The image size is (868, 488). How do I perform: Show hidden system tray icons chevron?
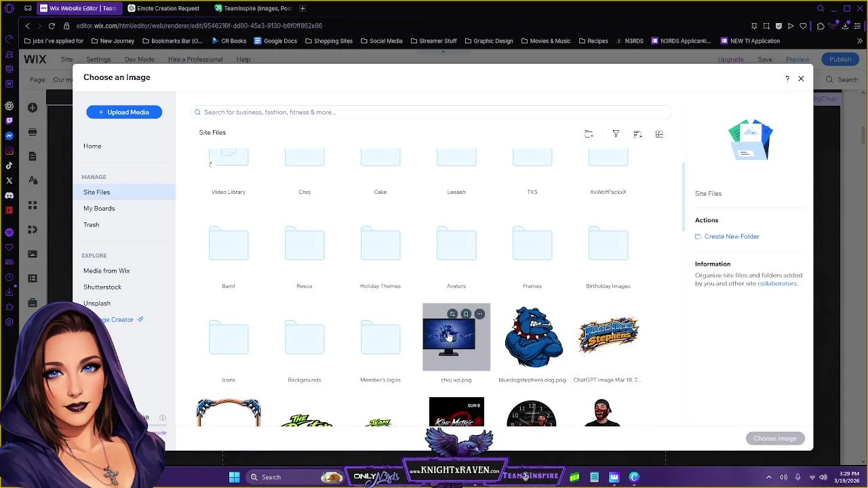click(x=768, y=477)
